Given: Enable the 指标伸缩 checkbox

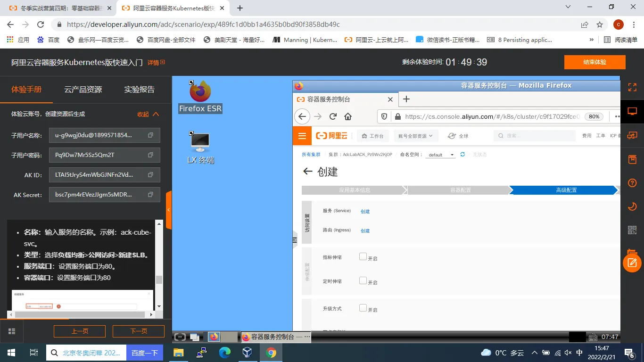Looking at the screenshot, I should pyautogui.click(x=363, y=256).
